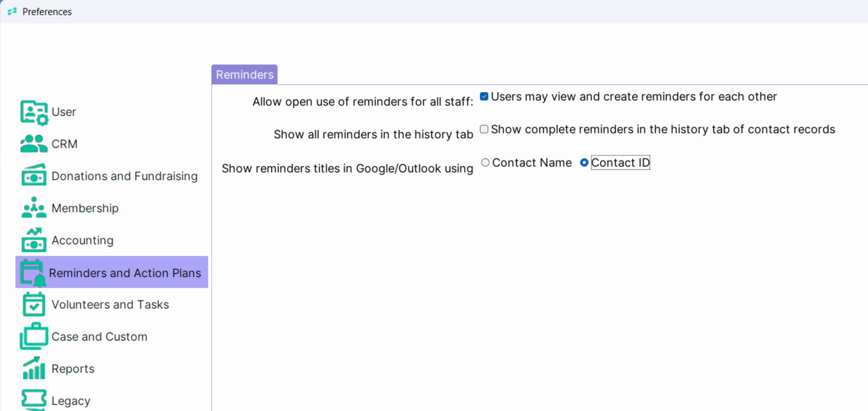Select Donations and Fundraising label

124,176
